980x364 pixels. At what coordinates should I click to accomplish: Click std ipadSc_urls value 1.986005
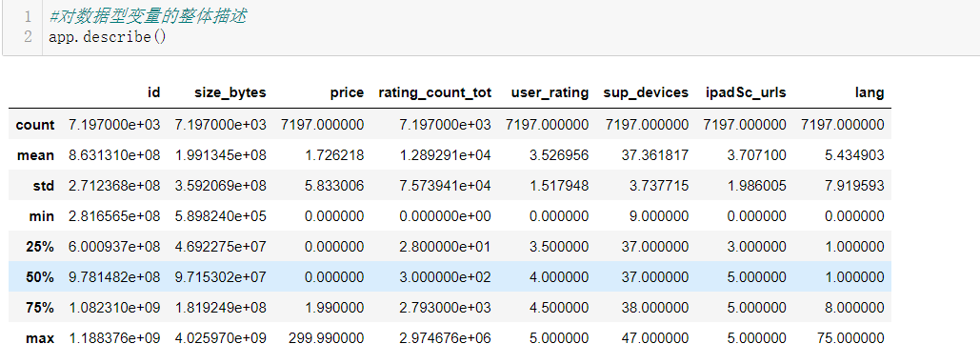pos(757,186)
